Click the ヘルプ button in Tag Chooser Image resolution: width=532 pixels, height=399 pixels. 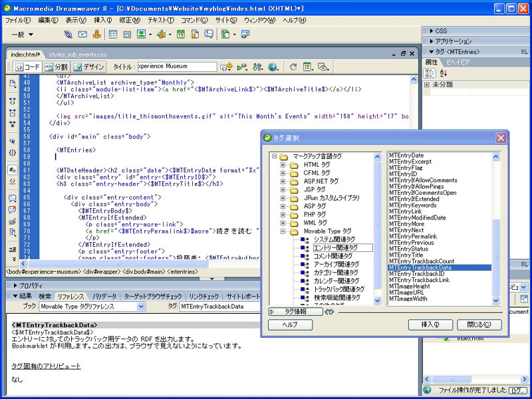tap(290, 325)
